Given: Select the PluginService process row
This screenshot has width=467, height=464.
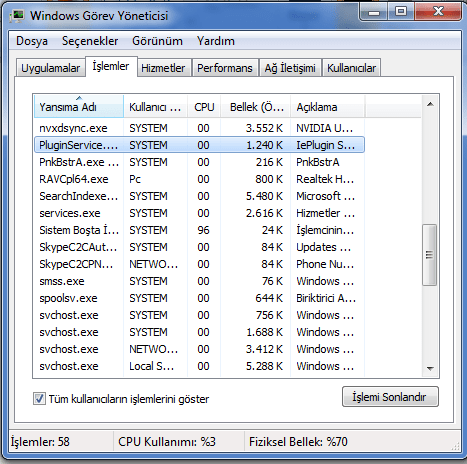Looking at the screenshot, I should tap(199, 145).
